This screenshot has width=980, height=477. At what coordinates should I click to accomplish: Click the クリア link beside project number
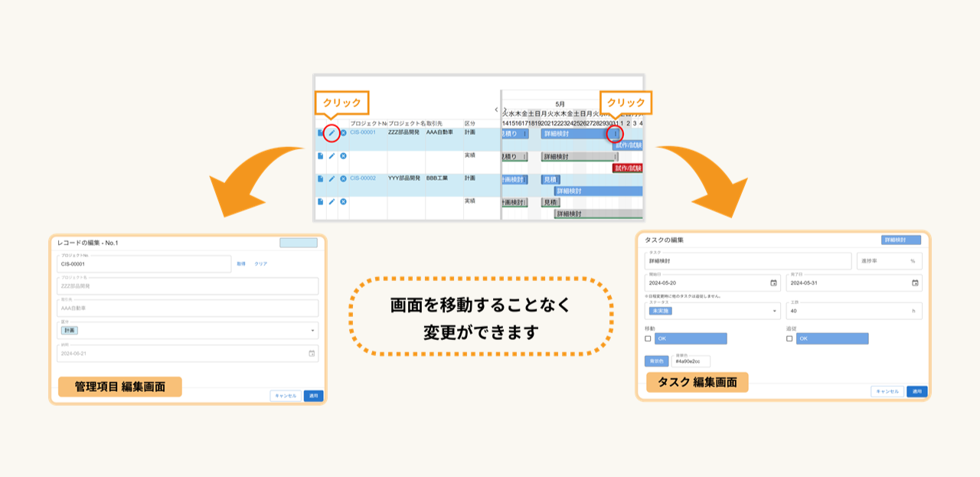point(261,263)
